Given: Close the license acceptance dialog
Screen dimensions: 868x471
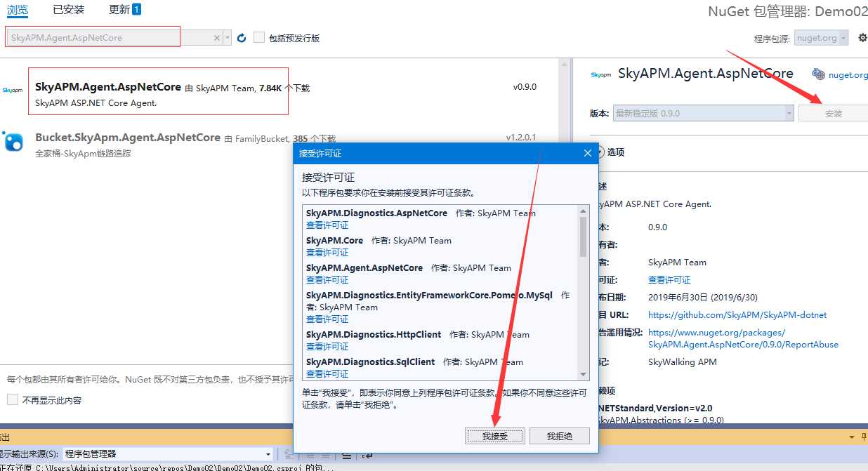Looking at the screenshot, I should (588, 153).
